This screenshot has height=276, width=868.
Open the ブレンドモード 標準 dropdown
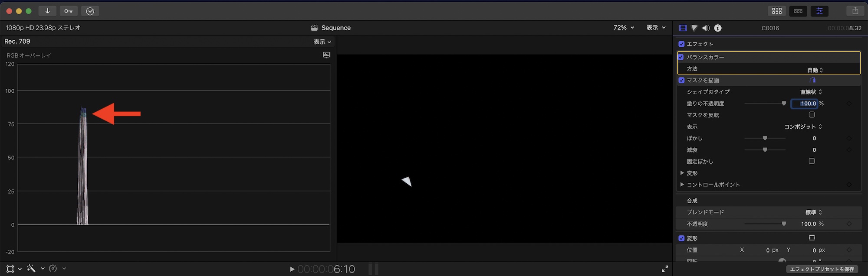point(814,212)
